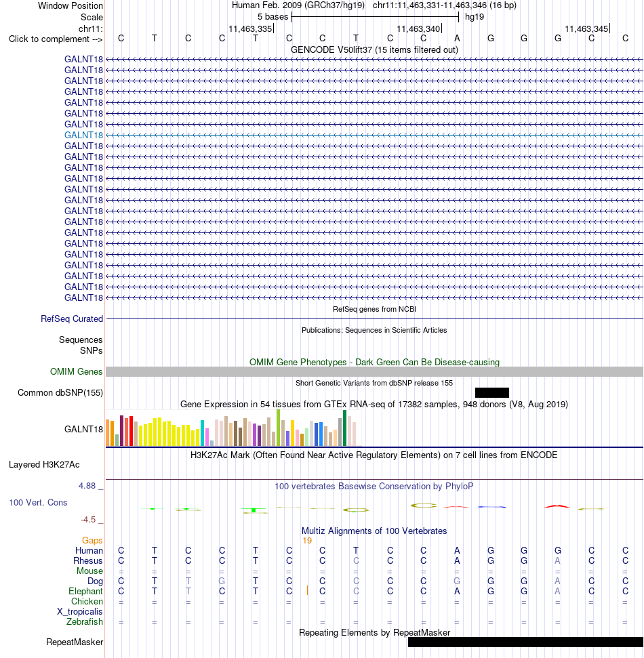Image resolution: width=644 pixels, height=658 pixels.
Task: Click the Dog alignment row label
Action: point(95,581)
